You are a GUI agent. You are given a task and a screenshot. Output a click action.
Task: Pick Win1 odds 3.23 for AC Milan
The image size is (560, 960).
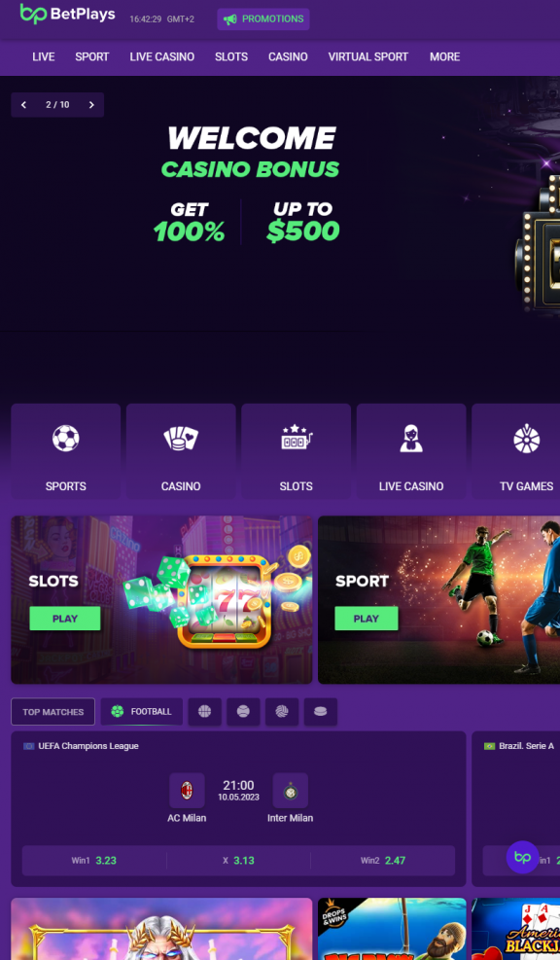tap(94, 860)
